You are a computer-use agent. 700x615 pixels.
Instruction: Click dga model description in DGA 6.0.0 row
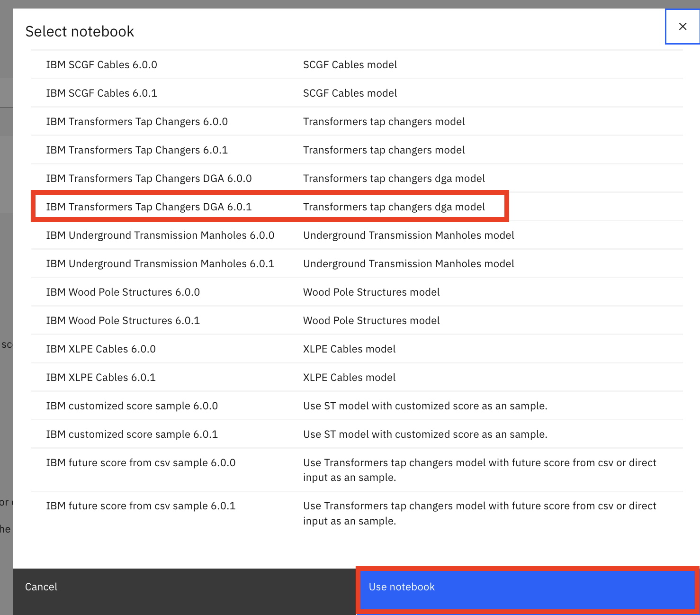pos(394,178)
